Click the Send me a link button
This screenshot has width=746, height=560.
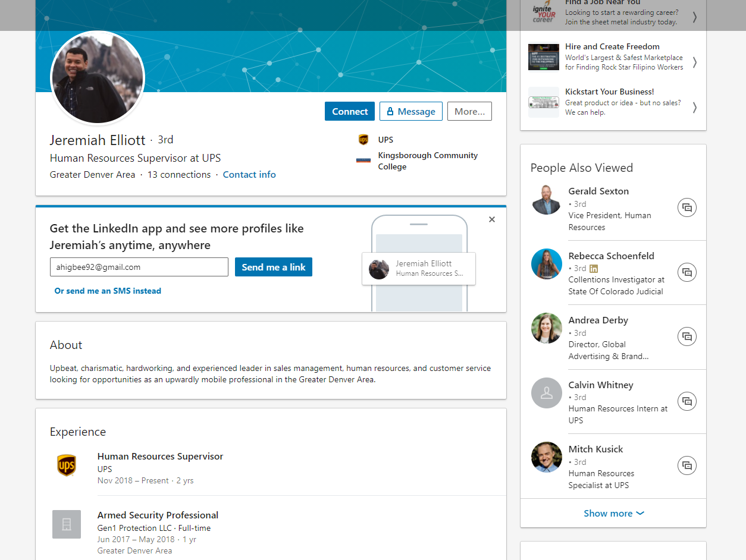(x=274, y=267)
